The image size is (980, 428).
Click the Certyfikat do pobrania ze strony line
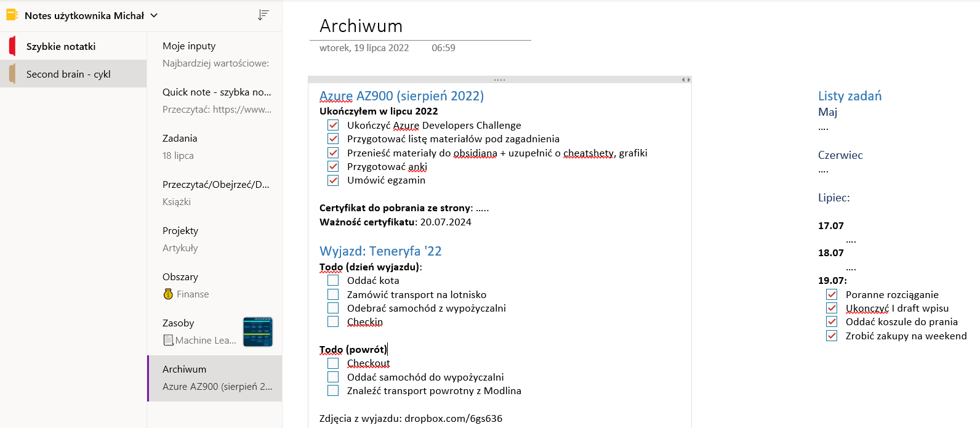[x=404, y=208]
